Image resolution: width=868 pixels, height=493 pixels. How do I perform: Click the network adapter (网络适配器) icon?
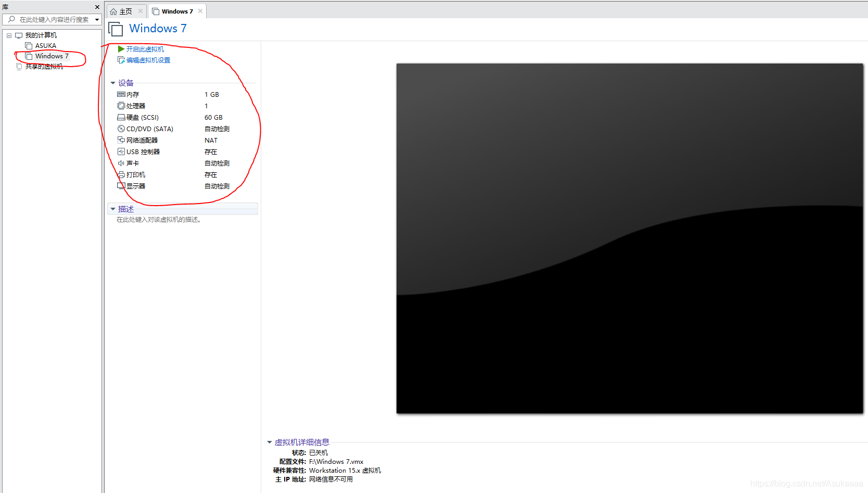pos(121,141)
